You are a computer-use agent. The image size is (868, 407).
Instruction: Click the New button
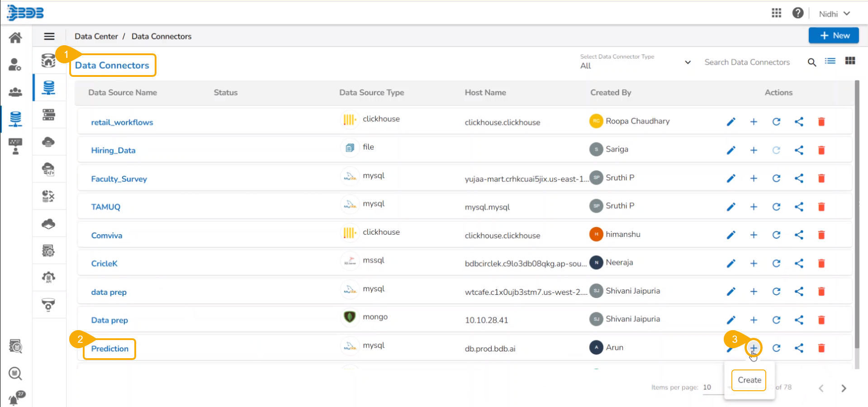pyautogui.click(x=833, y=35)
